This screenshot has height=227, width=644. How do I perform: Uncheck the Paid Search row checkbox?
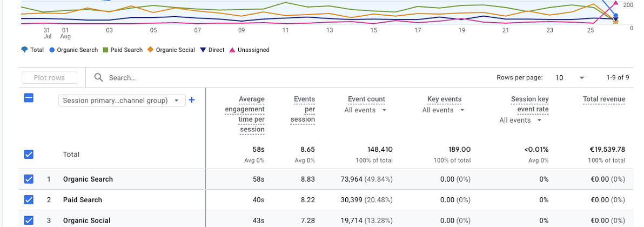[x=29, y=200]
